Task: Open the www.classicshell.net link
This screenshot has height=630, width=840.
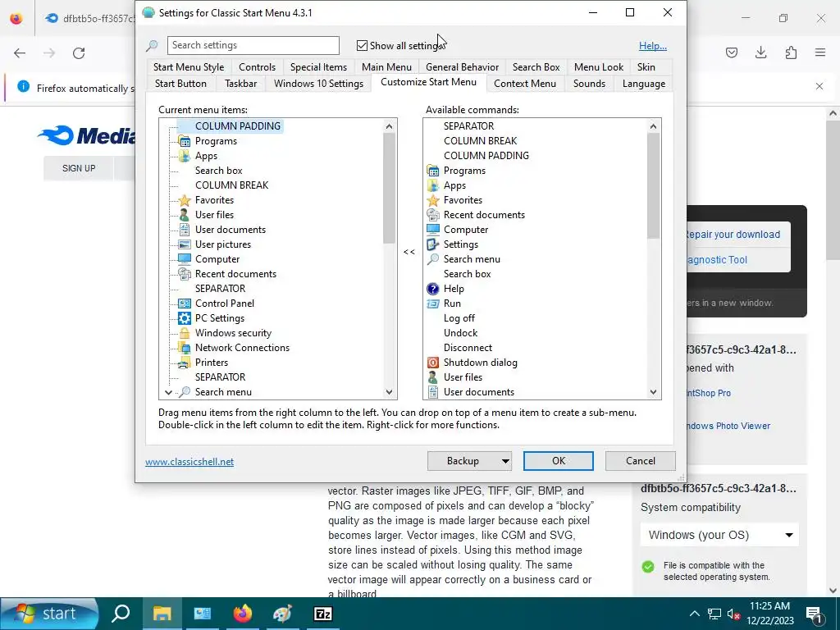Action: click(189, 462)
